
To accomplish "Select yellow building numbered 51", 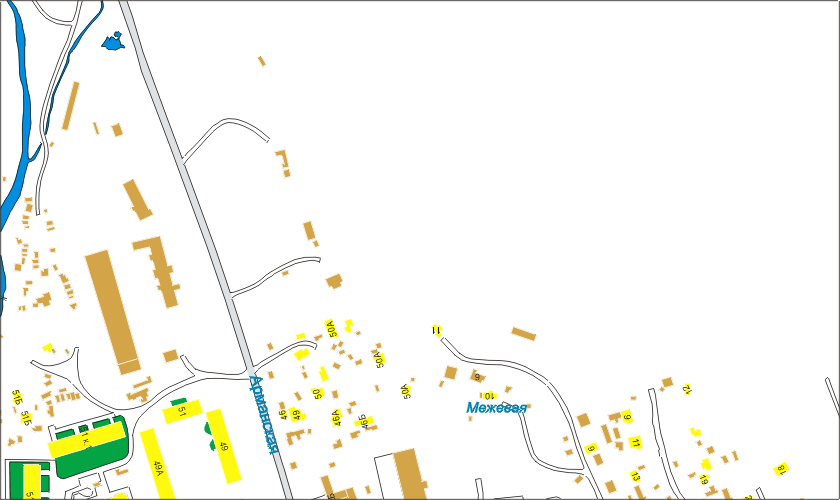I will (183, 411).
